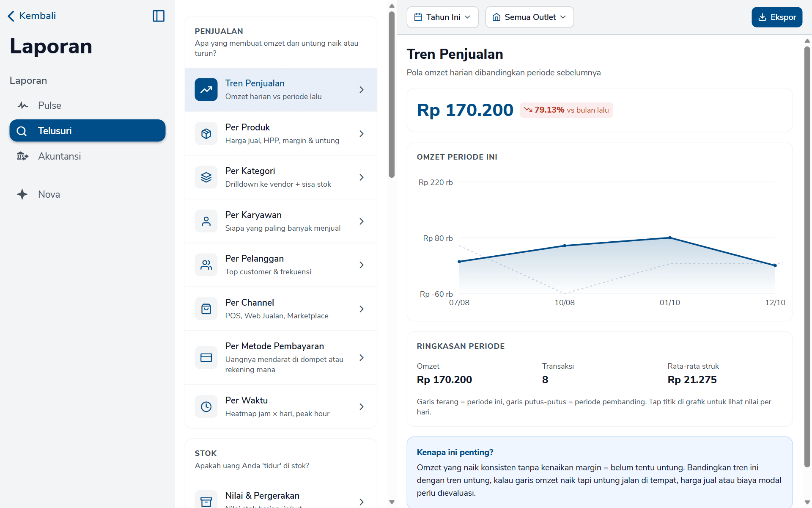Click the Per Metode Pembayaran card icon
The height and width of the screenshot is (508, 812).
(206, 358)
